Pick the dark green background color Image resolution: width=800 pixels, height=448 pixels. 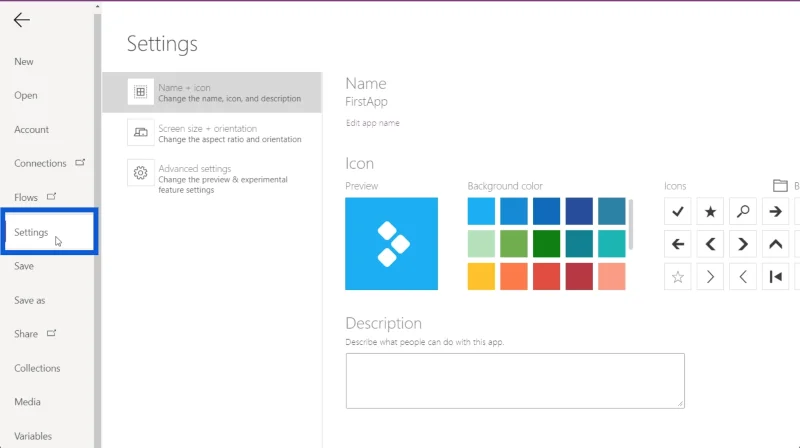[x=546, y=244]
